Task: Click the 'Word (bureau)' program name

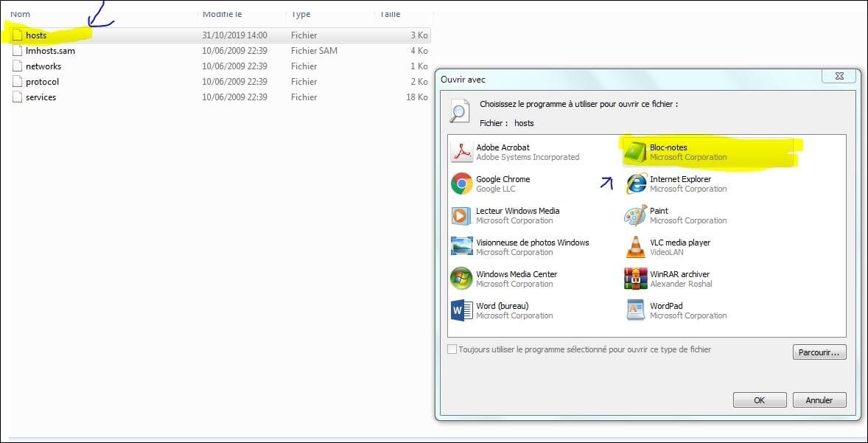Action: coord(502,306)
